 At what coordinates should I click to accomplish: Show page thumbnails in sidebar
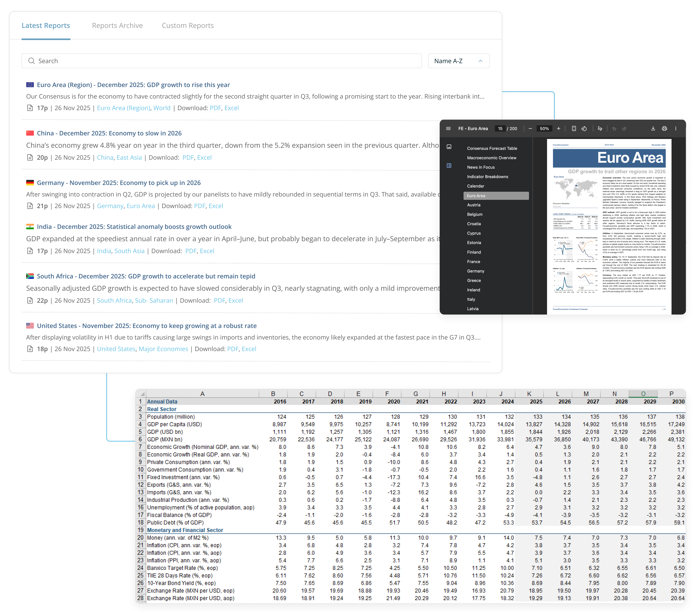pos(449,147)
